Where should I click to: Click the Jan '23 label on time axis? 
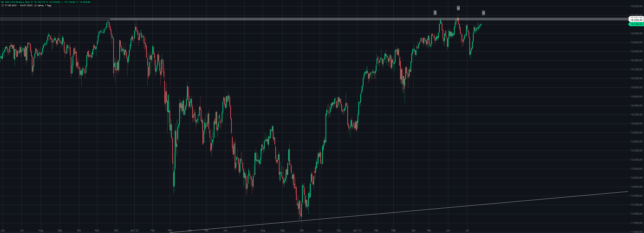pos(357,230)
